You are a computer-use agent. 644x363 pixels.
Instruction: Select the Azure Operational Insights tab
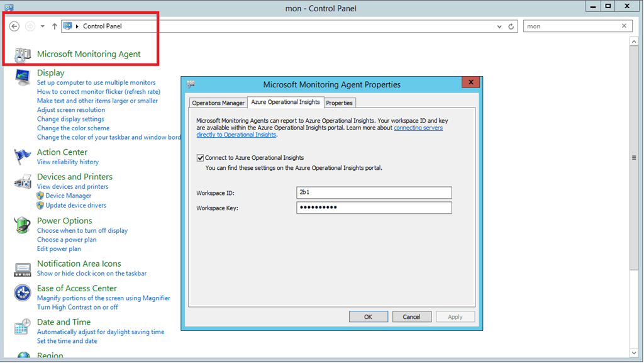286,102
